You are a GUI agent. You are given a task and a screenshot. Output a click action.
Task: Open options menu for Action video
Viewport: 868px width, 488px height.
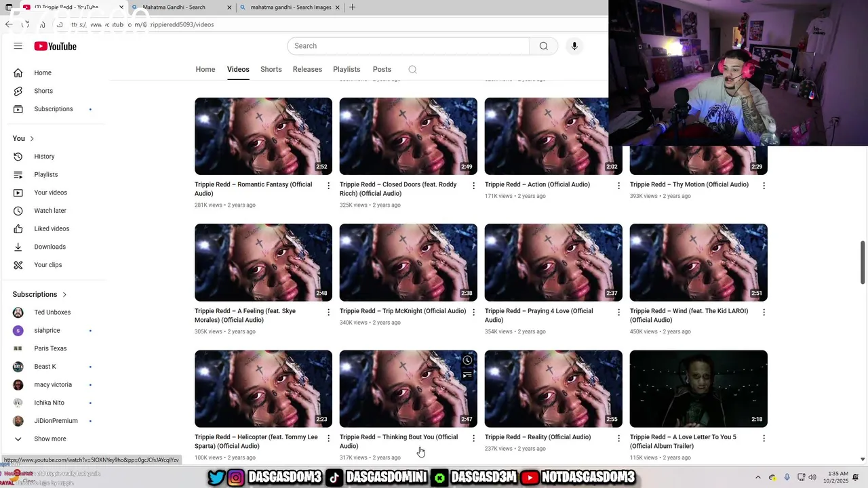(x=618, y=186)
